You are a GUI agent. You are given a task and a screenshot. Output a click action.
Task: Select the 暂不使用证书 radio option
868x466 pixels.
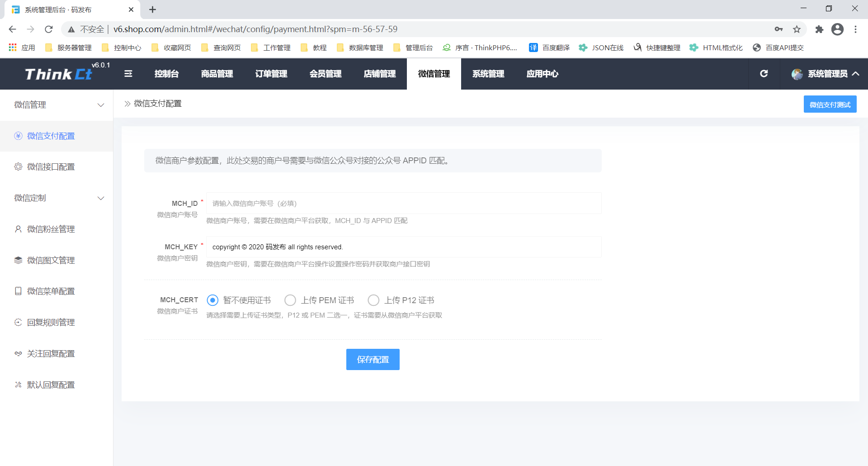click(212, 300)
